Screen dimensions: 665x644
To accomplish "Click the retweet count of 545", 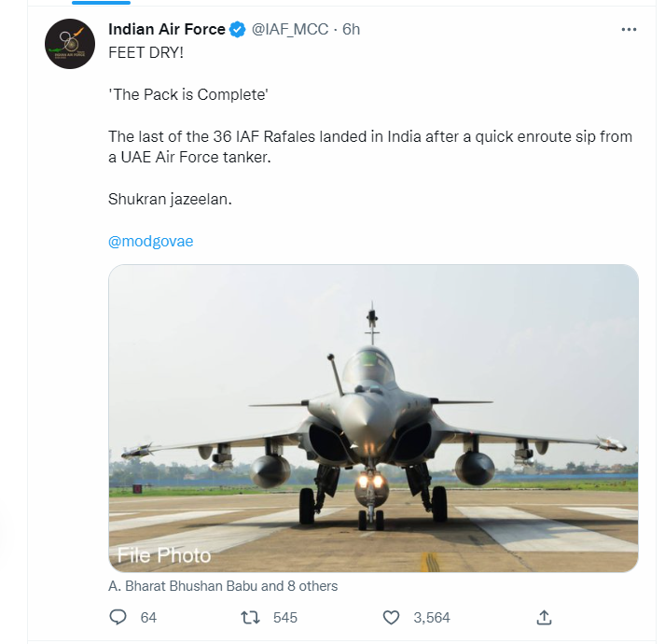I will [284, 618].
